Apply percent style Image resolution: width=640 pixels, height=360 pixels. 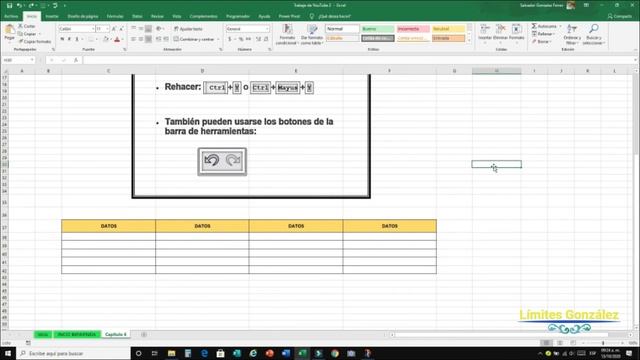click(241, 39)
